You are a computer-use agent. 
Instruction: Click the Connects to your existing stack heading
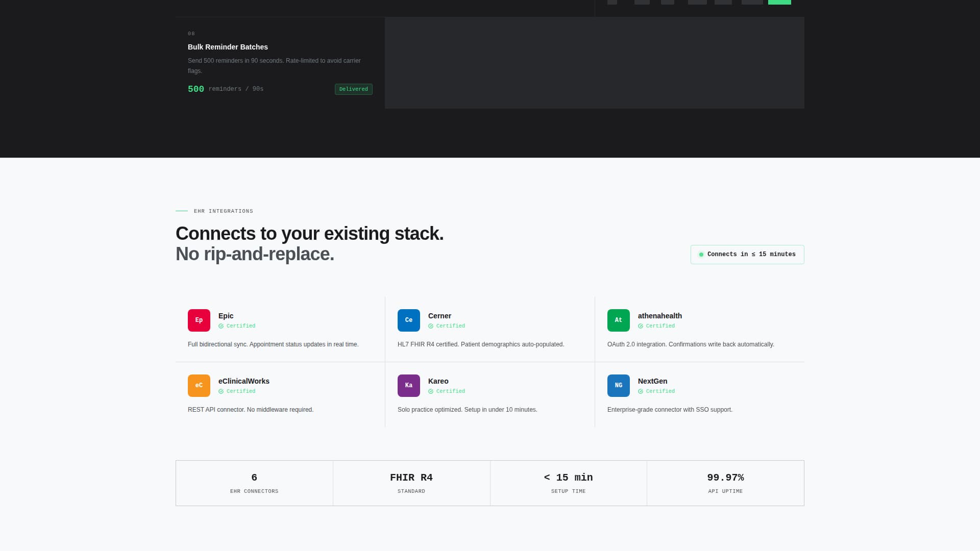click(310, 234)
